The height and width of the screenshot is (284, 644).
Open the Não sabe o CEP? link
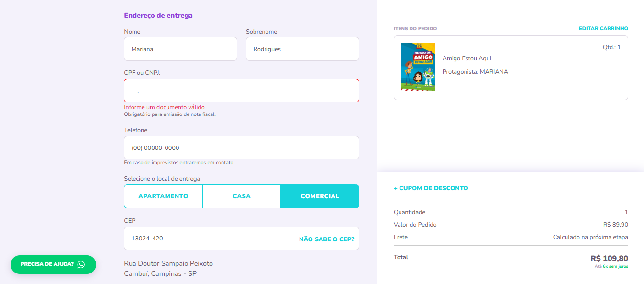tap(327, 239)
